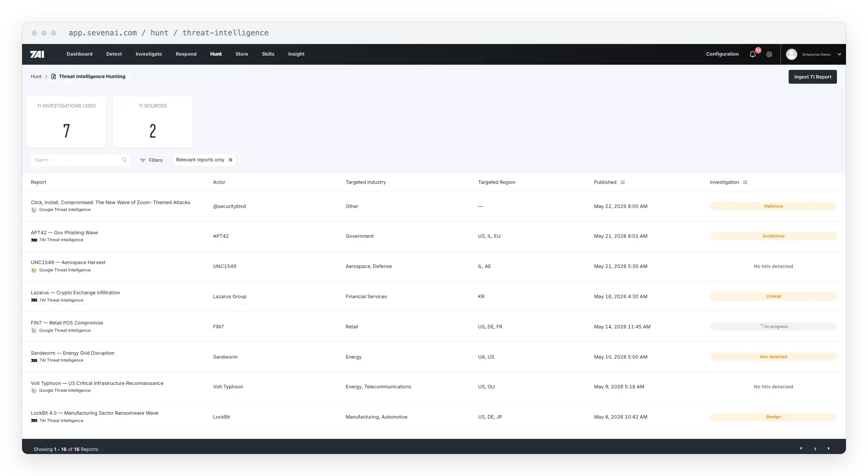Open the Respond menu

pyautogui.click(x=186, y=54)
